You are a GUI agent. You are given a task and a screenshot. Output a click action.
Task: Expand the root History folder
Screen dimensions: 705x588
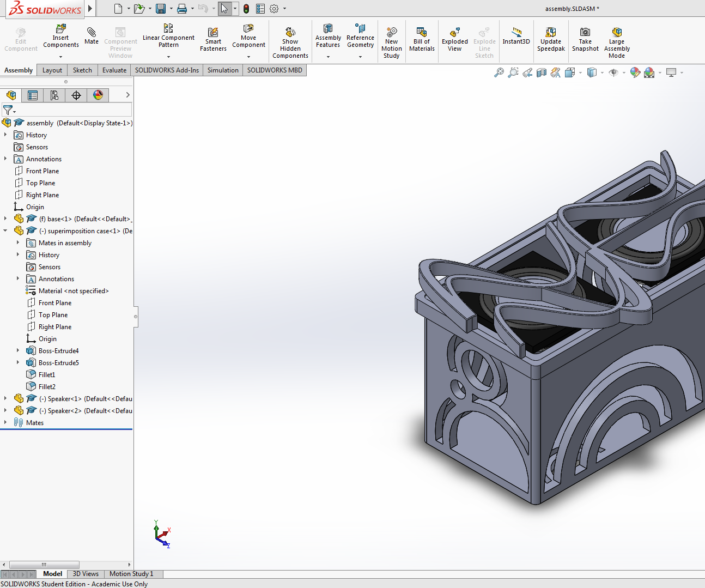(x=5, y=135)
